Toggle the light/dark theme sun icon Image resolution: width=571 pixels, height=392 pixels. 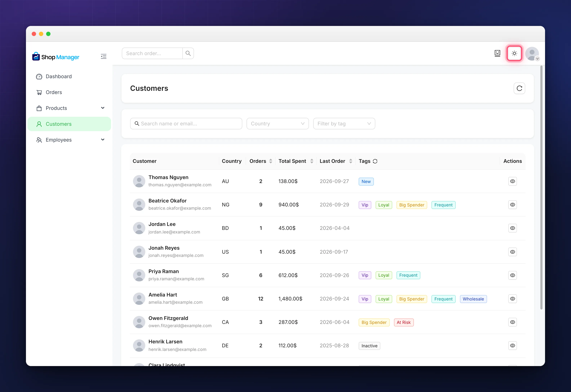click(x=514, y=53)
